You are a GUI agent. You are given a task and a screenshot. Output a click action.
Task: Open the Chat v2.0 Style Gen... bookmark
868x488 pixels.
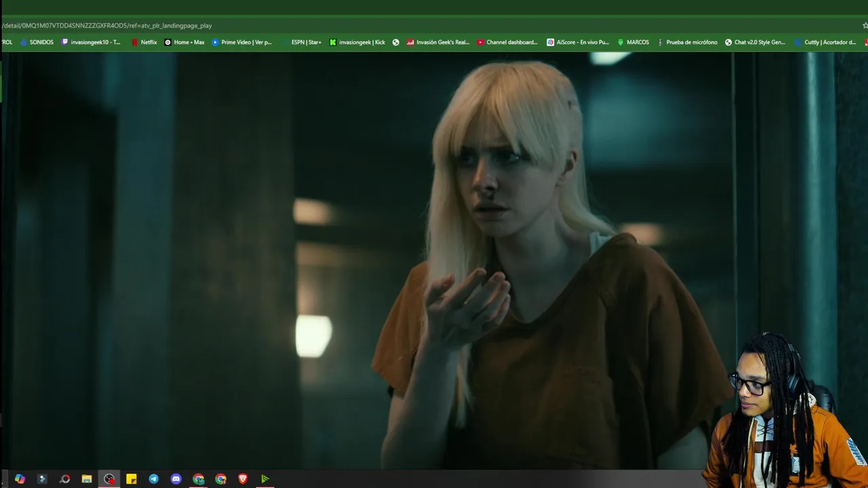pos(755,42)
